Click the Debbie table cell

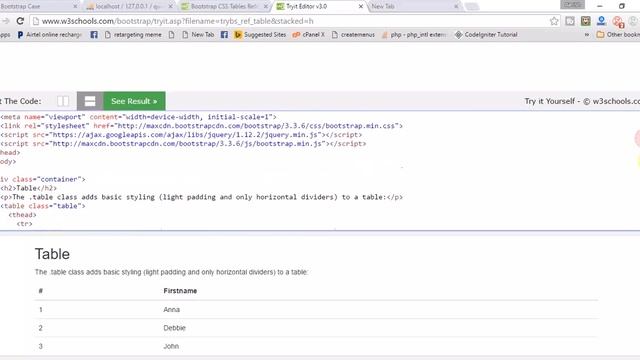(x=174, y=328)
